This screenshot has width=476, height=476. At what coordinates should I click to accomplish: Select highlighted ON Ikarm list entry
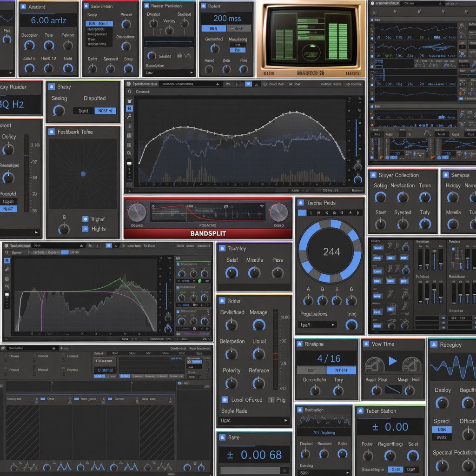click(99, 23)
